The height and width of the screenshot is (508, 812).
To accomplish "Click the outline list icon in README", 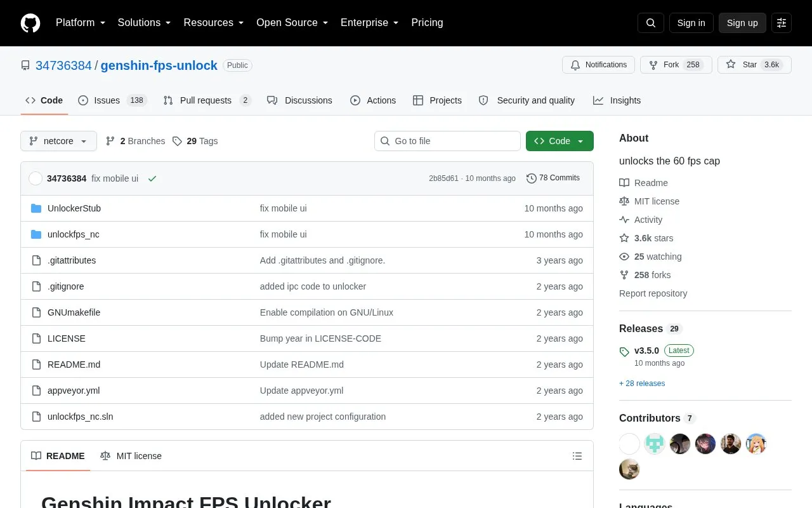I will coord(577,456).
